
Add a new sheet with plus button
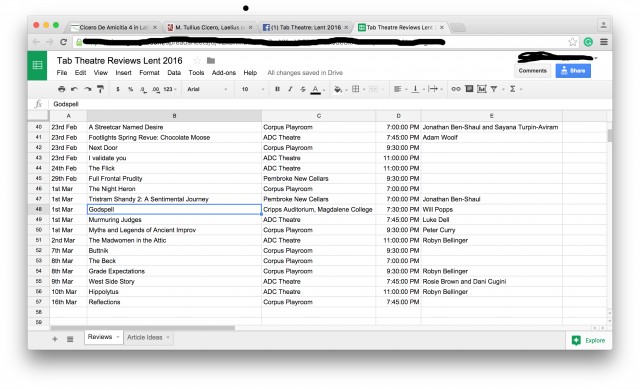(55, 339)
